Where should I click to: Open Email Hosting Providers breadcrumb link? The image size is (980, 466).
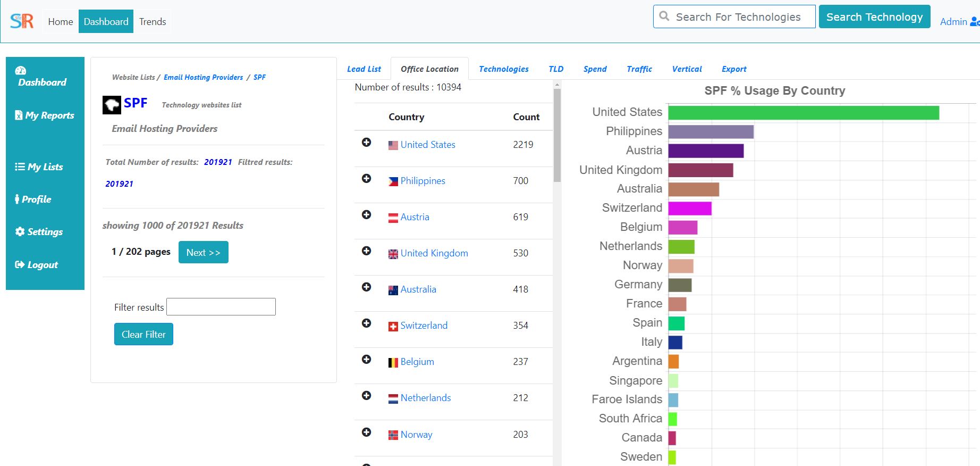[203, 77]
